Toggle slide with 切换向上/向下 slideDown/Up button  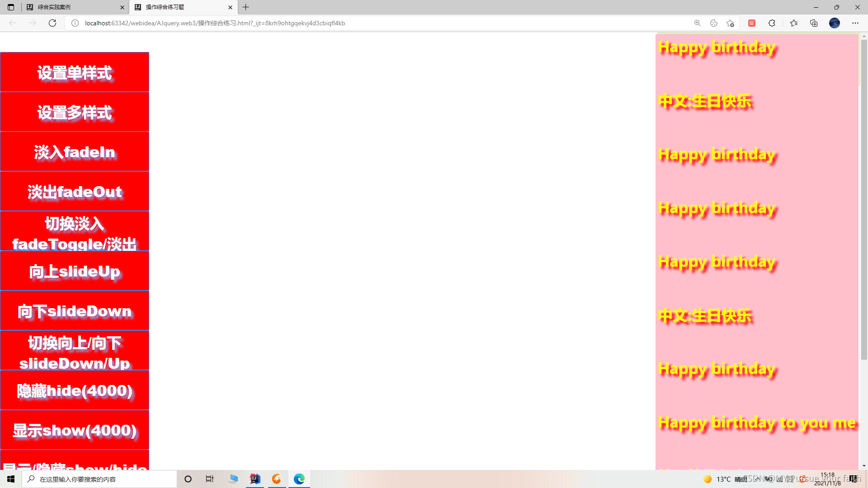[x=75, y=351]
